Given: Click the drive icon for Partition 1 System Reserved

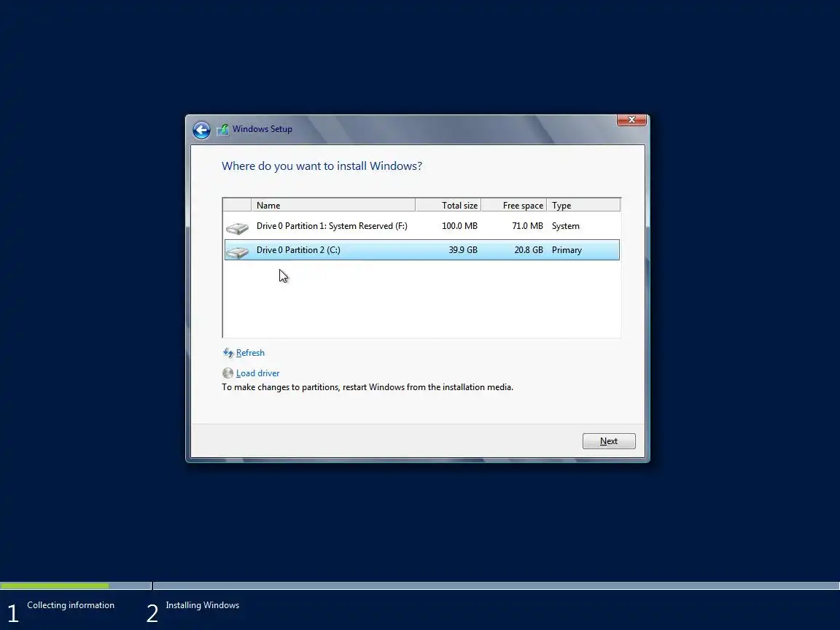Looking at the screenshot, I should [237, 228].
